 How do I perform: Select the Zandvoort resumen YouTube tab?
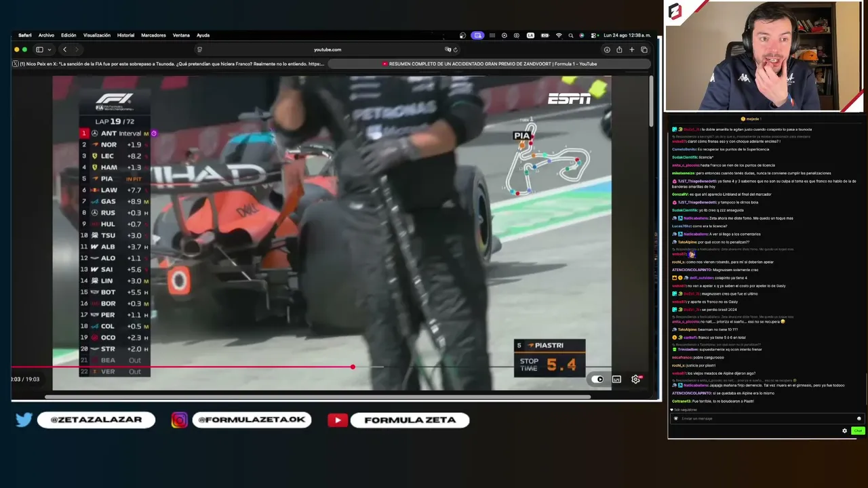[x=490, y=64]
